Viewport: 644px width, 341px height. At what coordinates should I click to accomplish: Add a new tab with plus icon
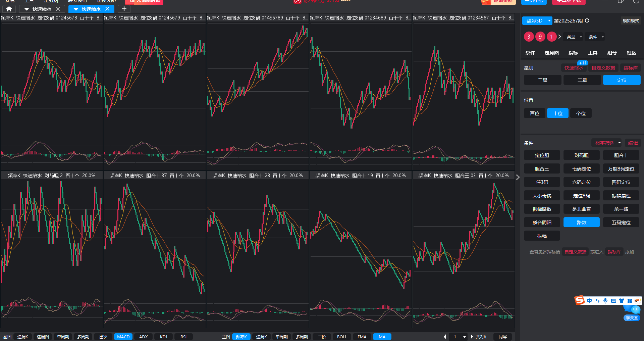point(124,9)
